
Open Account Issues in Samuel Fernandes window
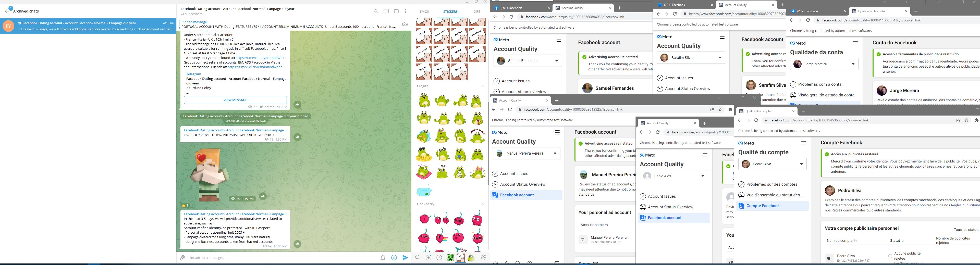point(516,81)
